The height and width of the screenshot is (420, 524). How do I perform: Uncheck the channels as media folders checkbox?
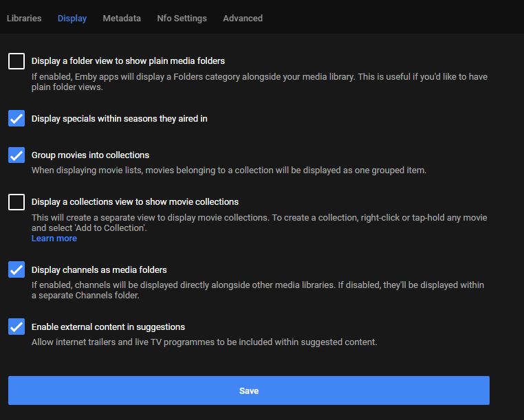click(17, 270)
